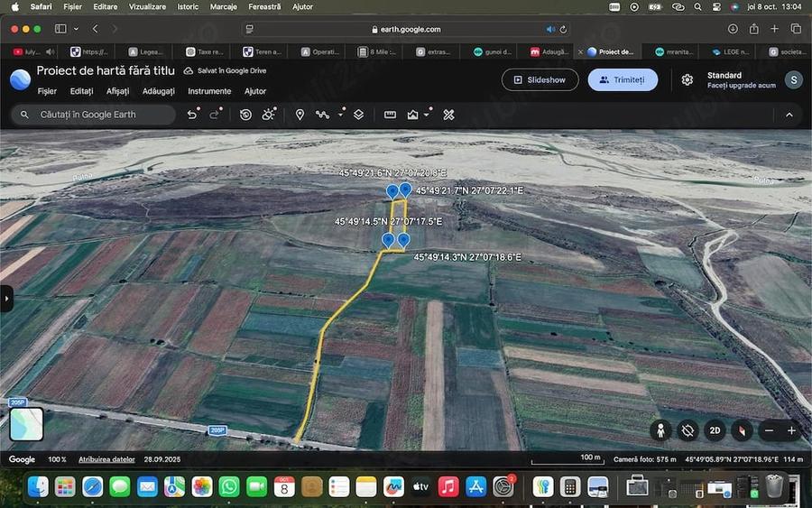Toggle the sunlight time-of-day tool
Screen dimensions: 812x508
click(x=268, y=115)
